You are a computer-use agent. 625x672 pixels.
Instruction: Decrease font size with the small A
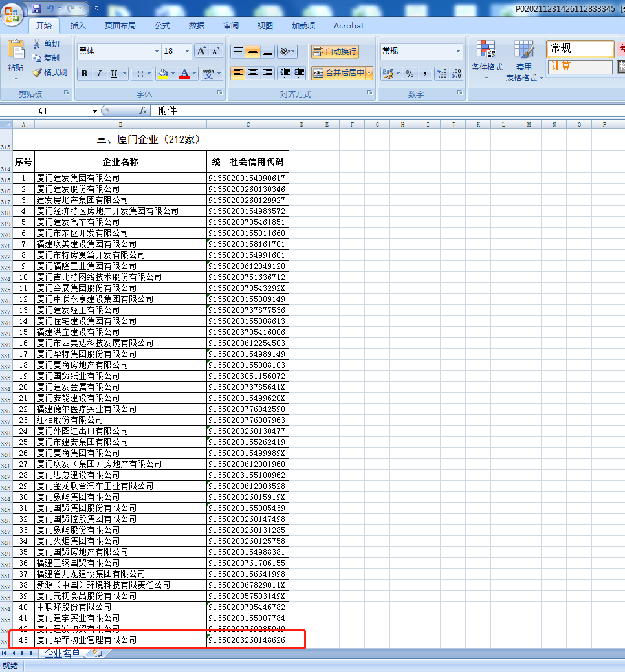coord(215,52)
